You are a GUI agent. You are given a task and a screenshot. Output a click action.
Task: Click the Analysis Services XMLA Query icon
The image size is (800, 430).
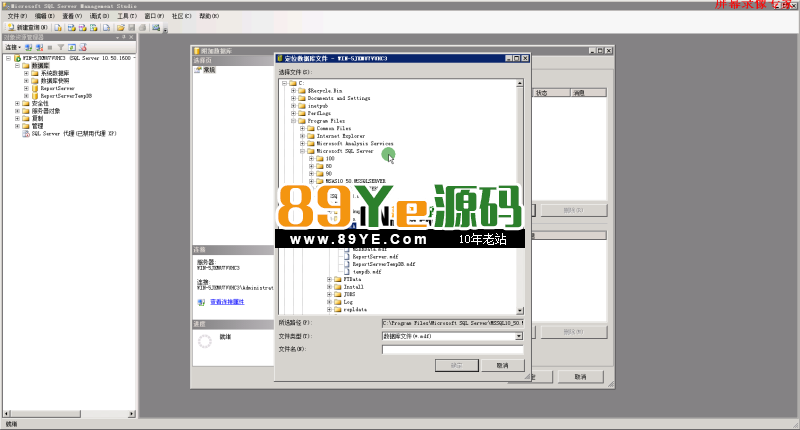tap(94, 28)
